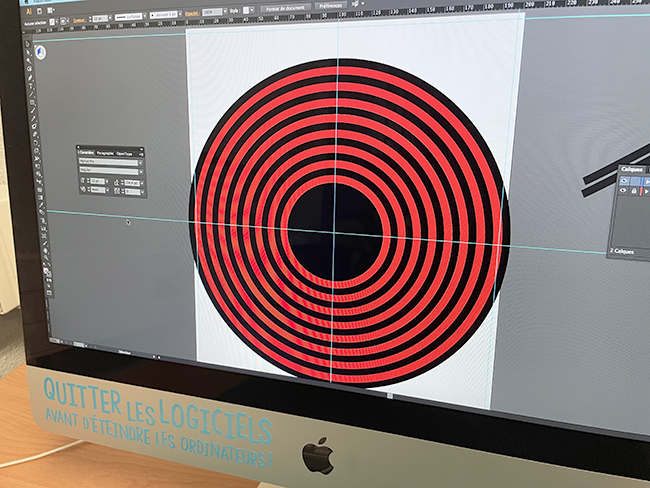Select the Pen tool
650x488 pixels.
click(x=30, y=78)
